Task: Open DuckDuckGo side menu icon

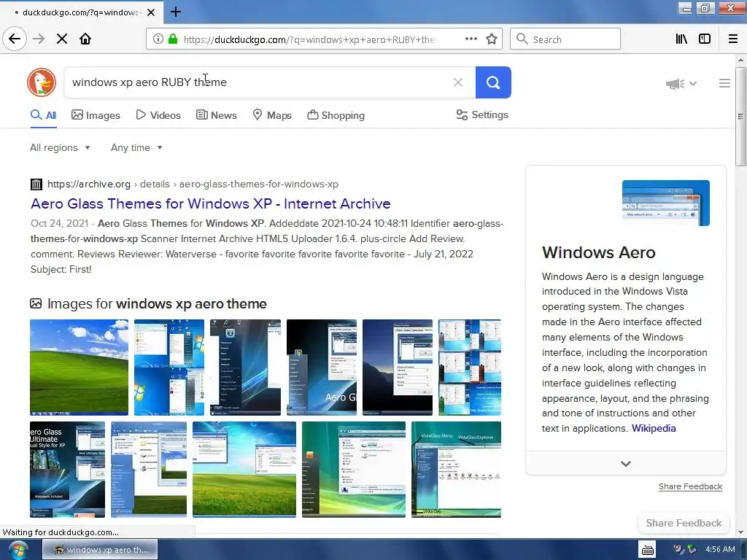Action: click(x=724, y=83)
